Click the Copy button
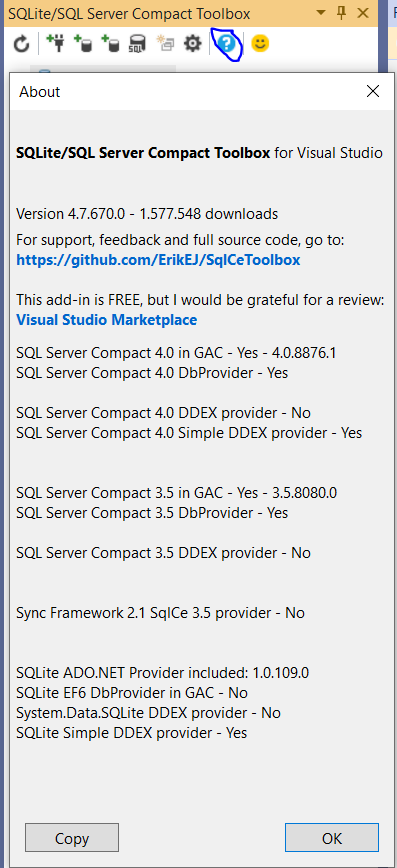This screenshot has height=868, width=397. (x=72, y=838)
